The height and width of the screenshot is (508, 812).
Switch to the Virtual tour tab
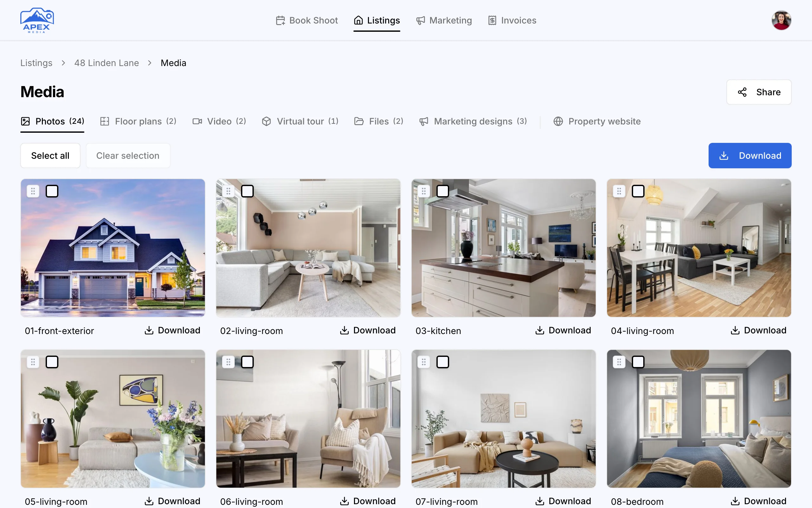(x=300, y=121)
